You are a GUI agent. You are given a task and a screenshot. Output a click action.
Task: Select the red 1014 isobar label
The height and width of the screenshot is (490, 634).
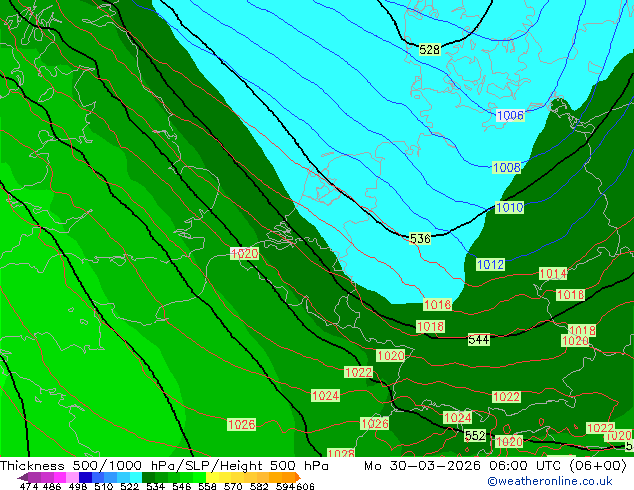point(553,274)
